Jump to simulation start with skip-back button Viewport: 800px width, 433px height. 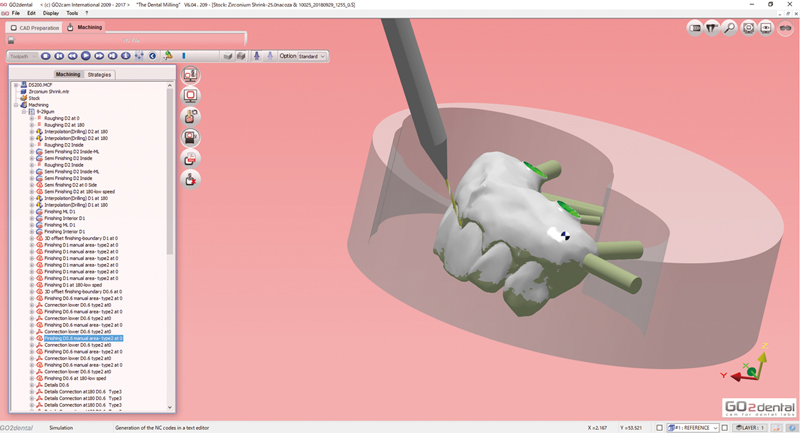(59, 56)
